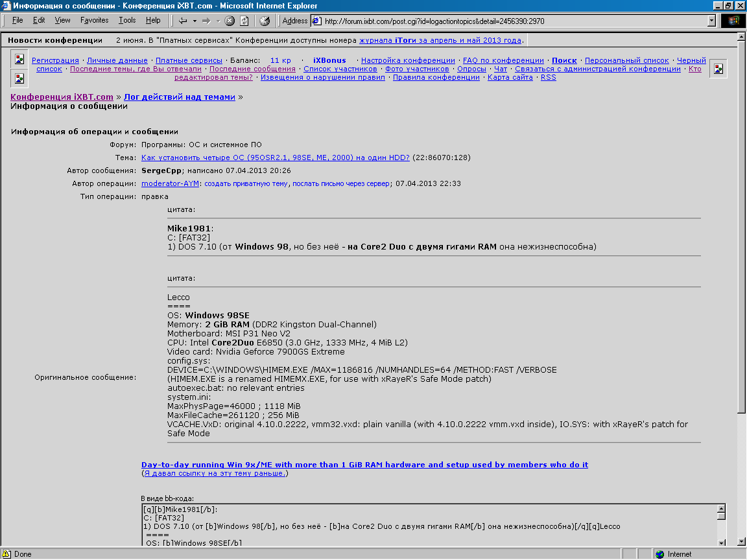This screenshot has width=747, height=560.
Task: Open the Личные данные link
Action: pos(117,60)
